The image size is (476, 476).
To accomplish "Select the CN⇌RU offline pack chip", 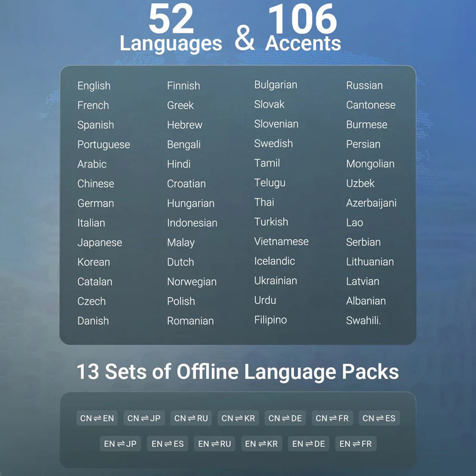I will coord(191,418).
